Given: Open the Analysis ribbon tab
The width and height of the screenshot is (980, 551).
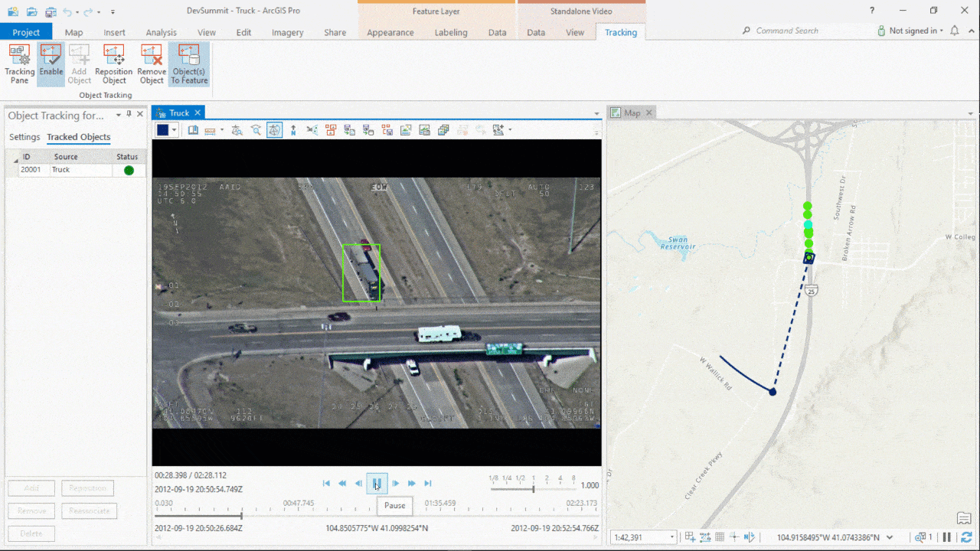Looking at the screenshot, I should [x=161, y=32].
